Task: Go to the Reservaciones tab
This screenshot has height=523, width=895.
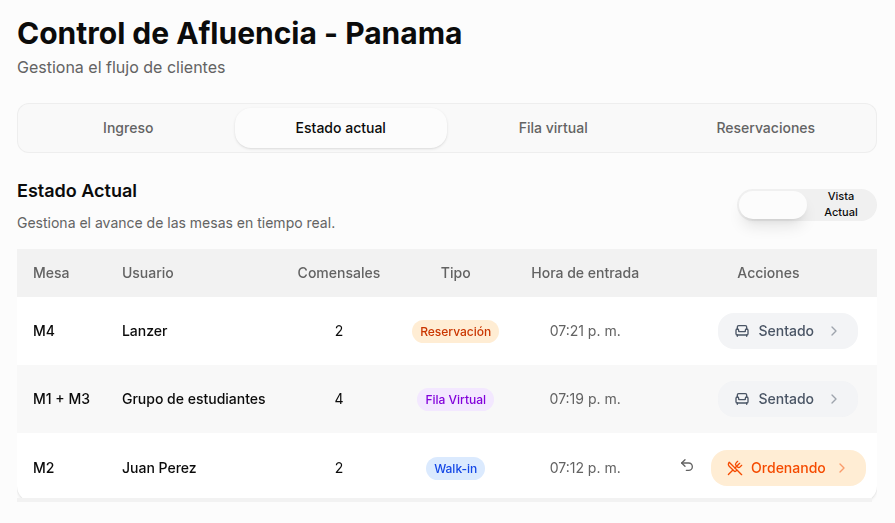Action: click(x=765, y=128)
